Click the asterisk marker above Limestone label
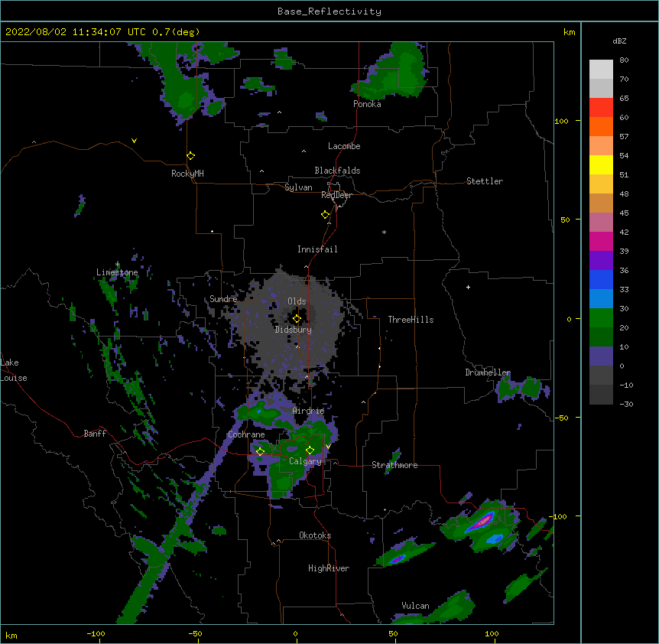This screenshot has width=659, height=644. coord(117,264)
